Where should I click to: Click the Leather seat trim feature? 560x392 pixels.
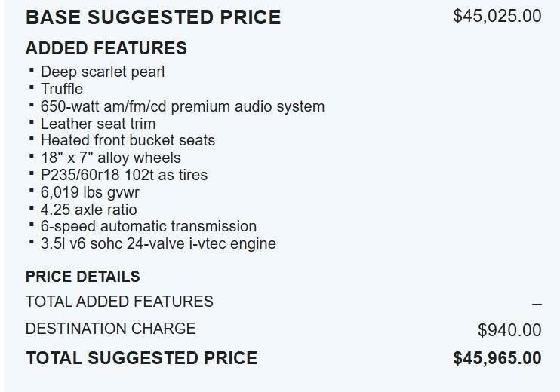click(x=98, y=124)
